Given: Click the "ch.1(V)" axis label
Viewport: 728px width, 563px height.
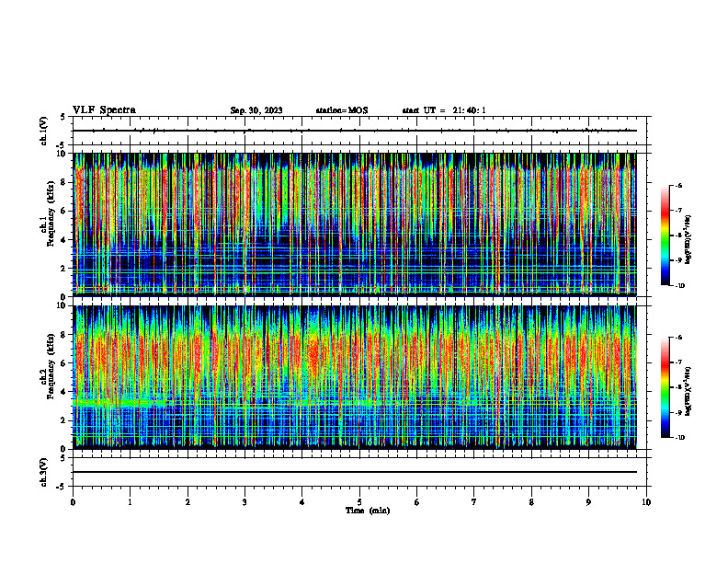Looking at the screenshot, I should 44,131.
